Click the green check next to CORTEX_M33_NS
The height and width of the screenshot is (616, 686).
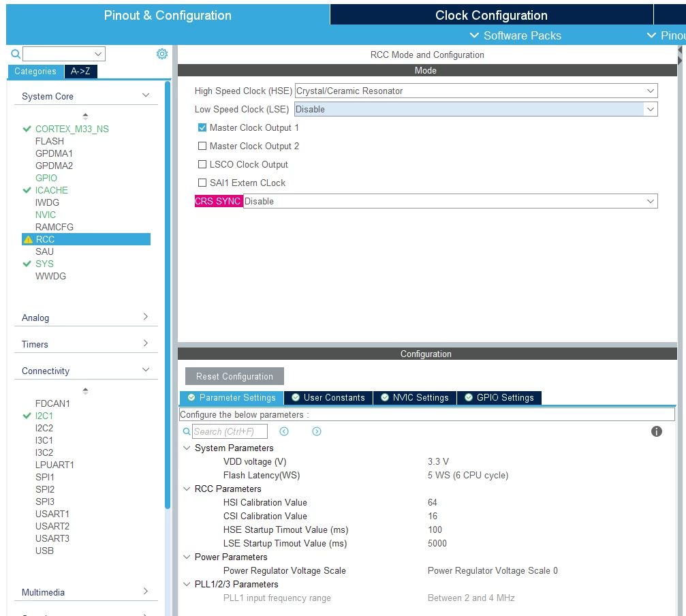coord(27,129)
